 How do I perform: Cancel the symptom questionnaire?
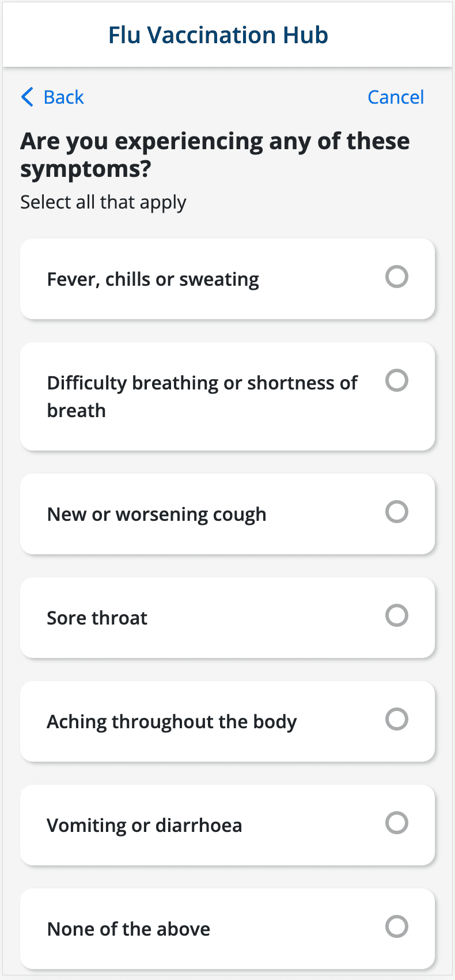point(396,97)
